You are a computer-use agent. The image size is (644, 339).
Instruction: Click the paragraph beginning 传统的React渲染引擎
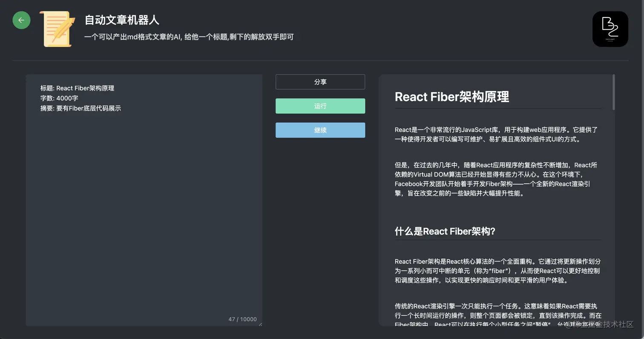pyautogui.click(x=498, y=315)
